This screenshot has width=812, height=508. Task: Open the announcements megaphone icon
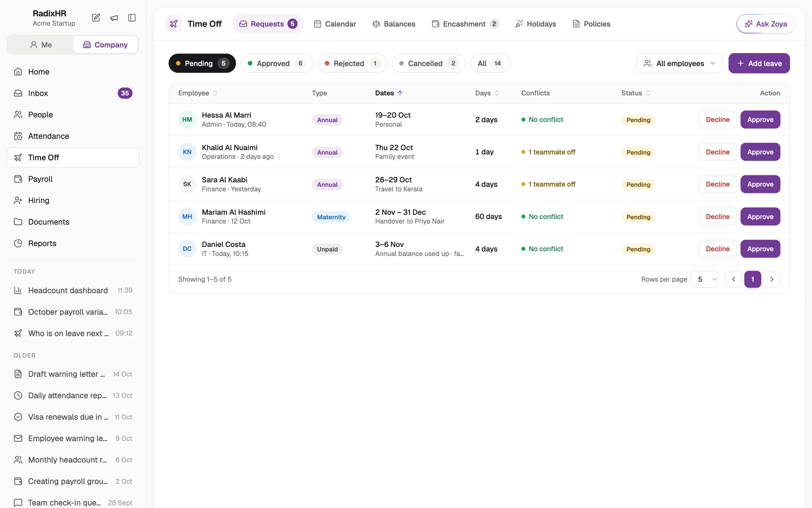(x=114, y=18)
